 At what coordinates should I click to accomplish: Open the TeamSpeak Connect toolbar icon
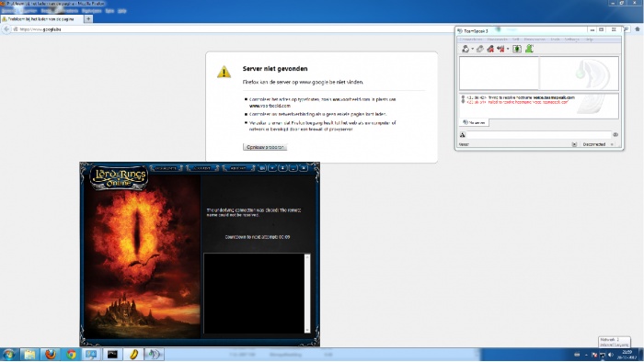point(466,49)
